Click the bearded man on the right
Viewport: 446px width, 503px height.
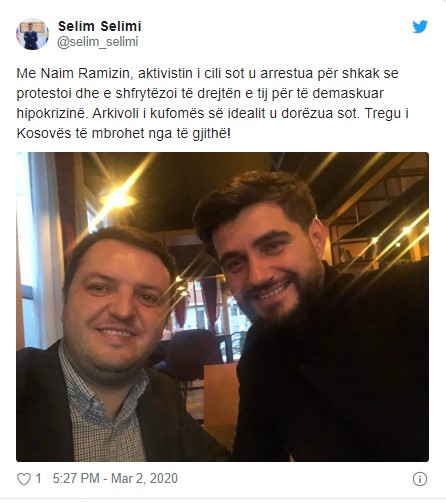310,317
